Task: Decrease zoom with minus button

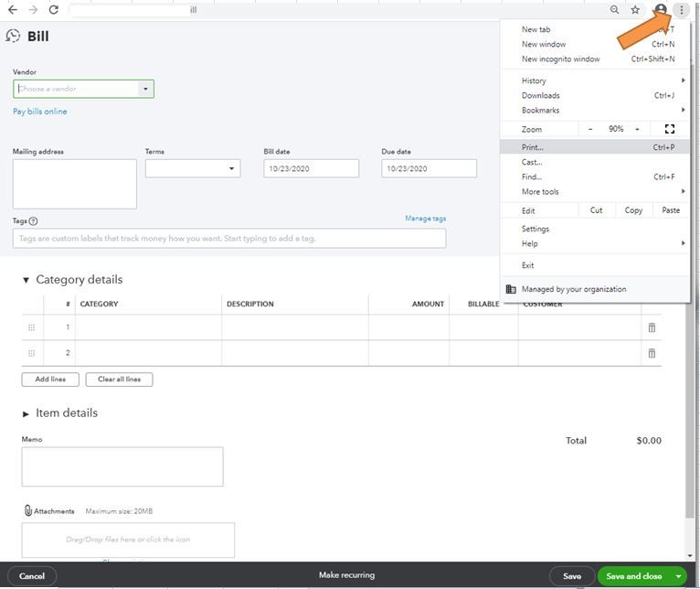Action: [590, 129]
